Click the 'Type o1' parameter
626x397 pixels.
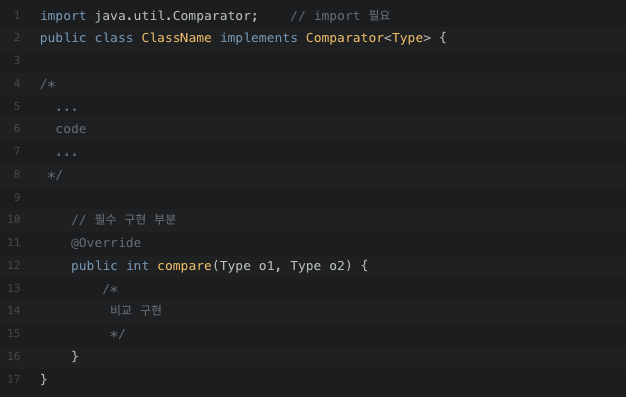pos(247,266)
